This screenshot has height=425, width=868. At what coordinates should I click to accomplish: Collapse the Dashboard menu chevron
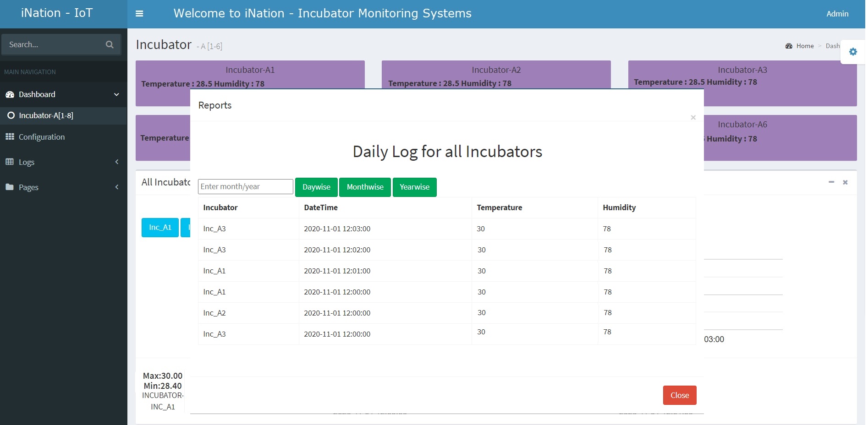pyautogui.click(x=116, y=94)
